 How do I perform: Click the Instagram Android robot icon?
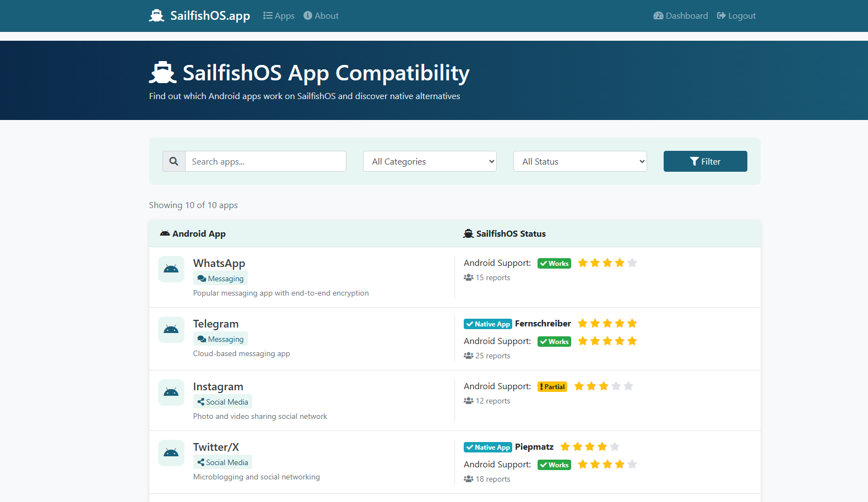(x=171, y=392)
